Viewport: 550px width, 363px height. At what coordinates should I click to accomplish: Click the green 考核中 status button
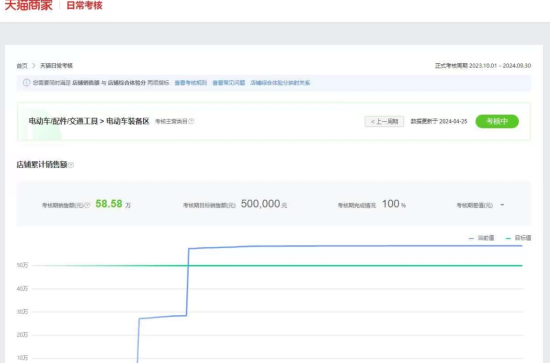(497, 121)
